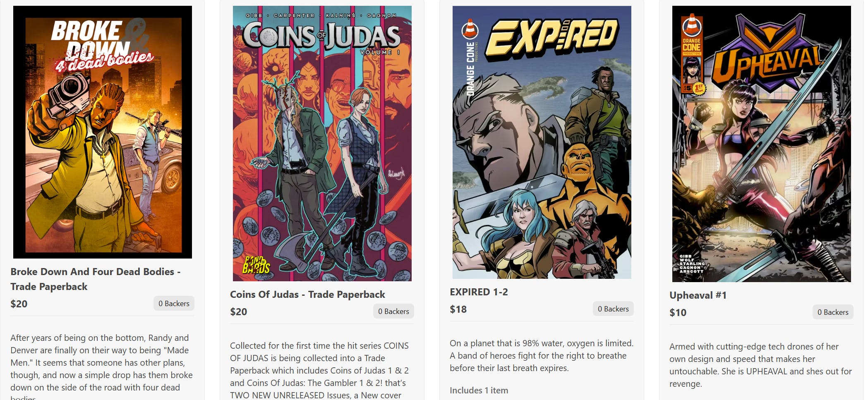Image resolution: width=868 pixels, height=400 pixels.
Task: Click the coin emblem in Coins title
Action: (x=270, y=38)
